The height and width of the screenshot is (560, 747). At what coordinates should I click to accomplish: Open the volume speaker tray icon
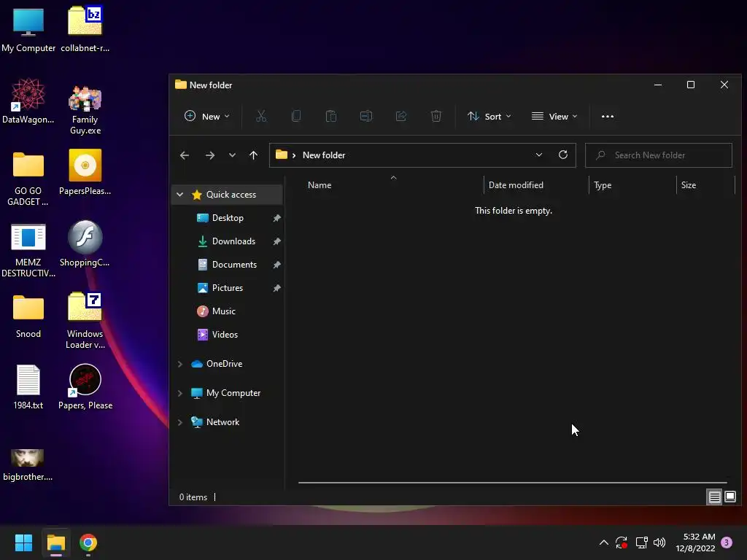pos(659,542)
